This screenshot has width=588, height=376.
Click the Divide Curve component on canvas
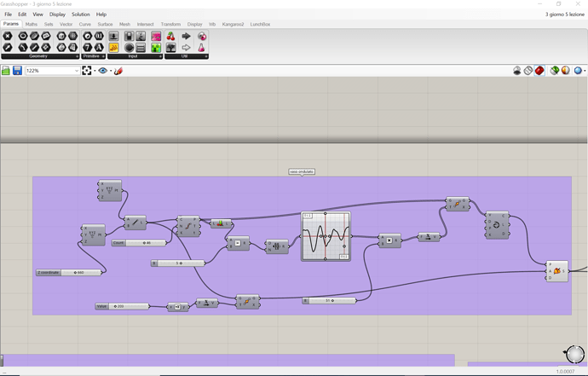coord(188,226)
